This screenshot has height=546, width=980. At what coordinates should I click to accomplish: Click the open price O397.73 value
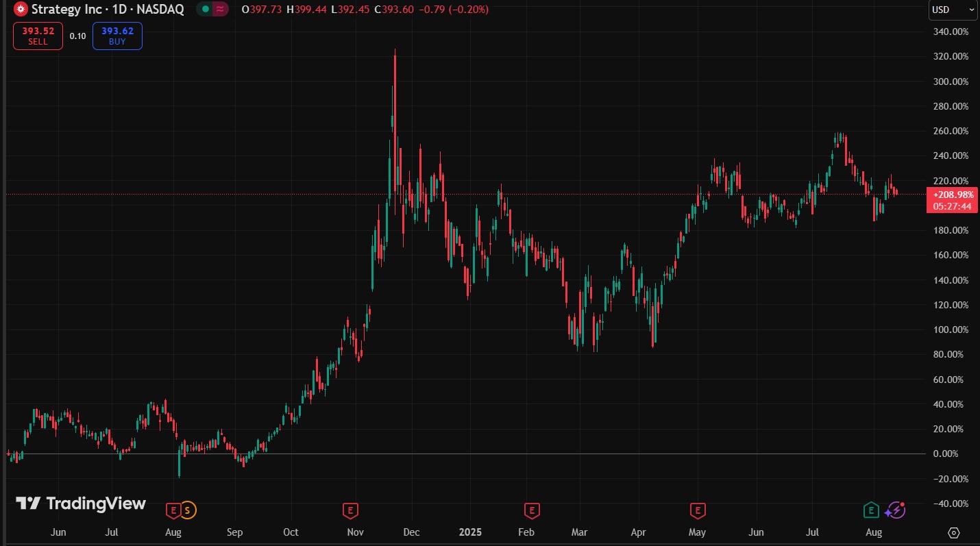[x=262, y=10]
